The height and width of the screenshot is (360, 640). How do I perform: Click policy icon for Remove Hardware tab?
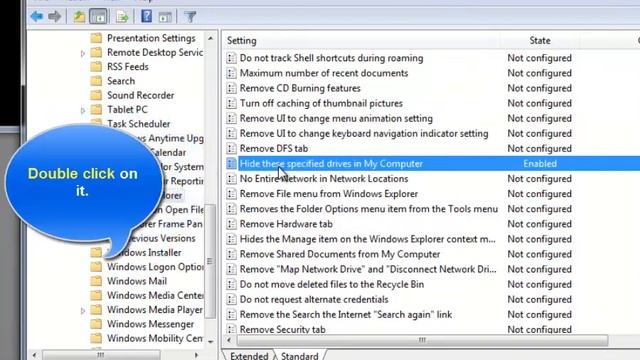(x=231, y=224)
